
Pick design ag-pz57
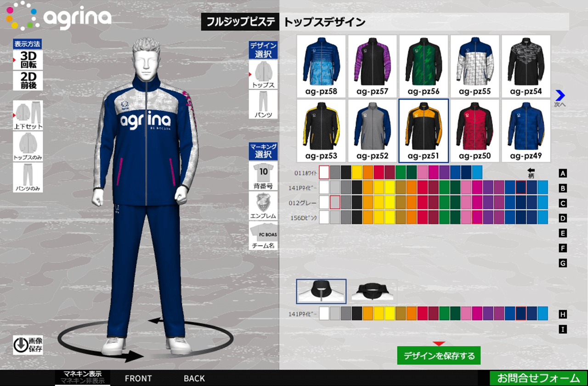point(372,66)
